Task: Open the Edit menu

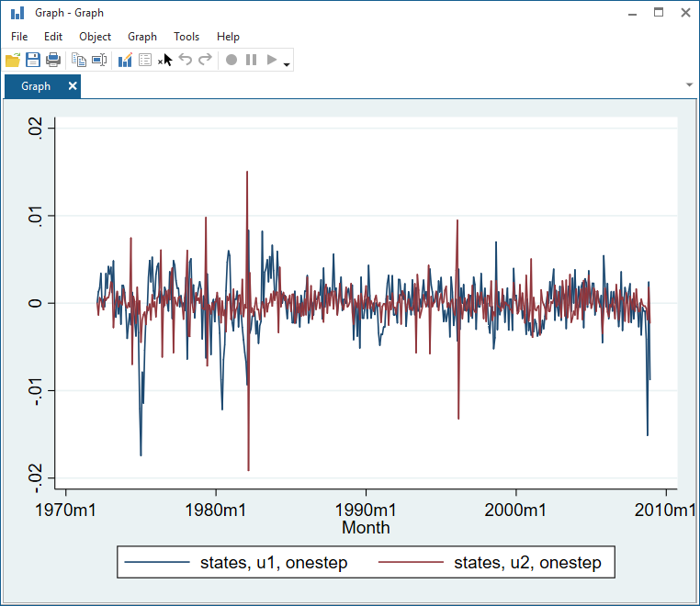Action: click(53, 37)
